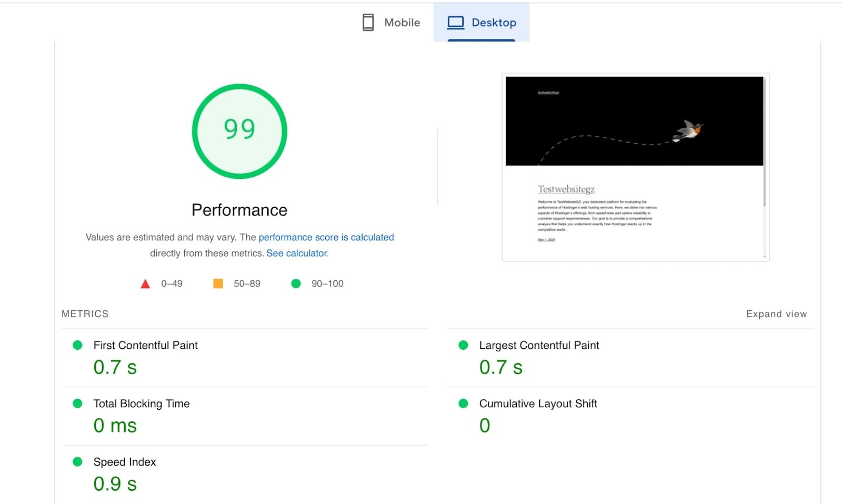Click the METRICS section heading
Screen dimensions: 842x504
85,314
